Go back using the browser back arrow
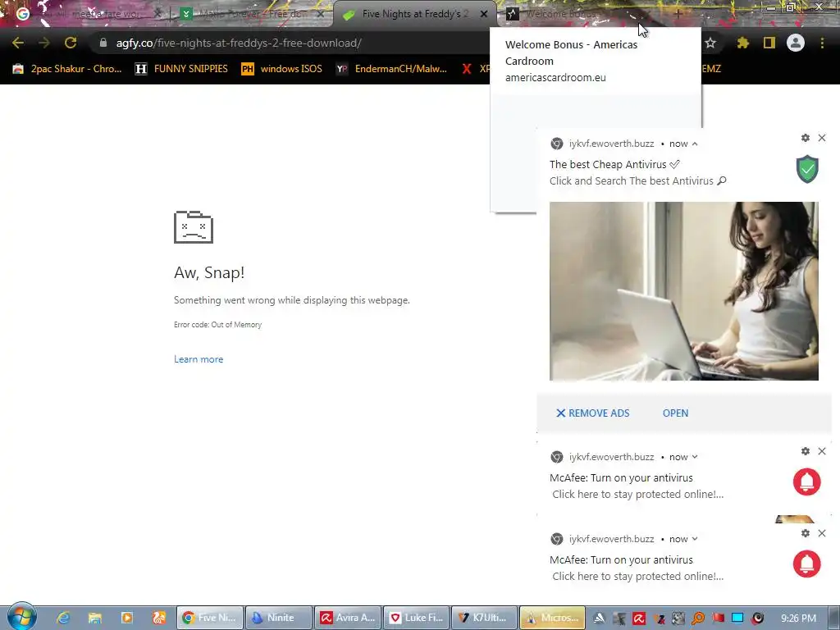 click(18, 43)
